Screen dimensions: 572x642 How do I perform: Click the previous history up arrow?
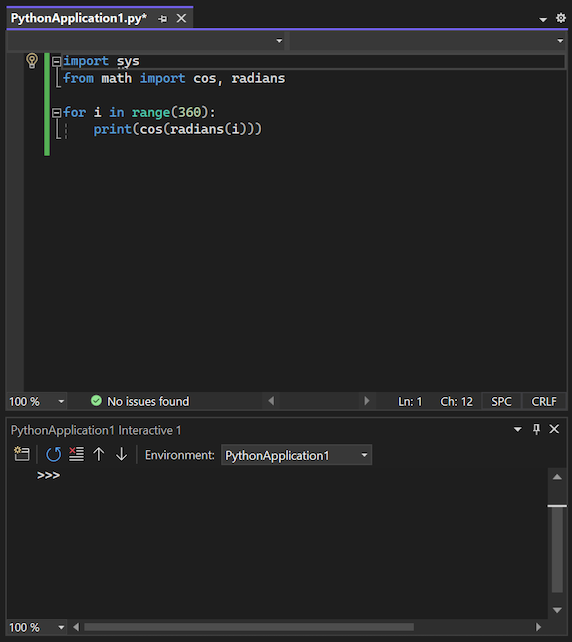[x=99, y=454]
